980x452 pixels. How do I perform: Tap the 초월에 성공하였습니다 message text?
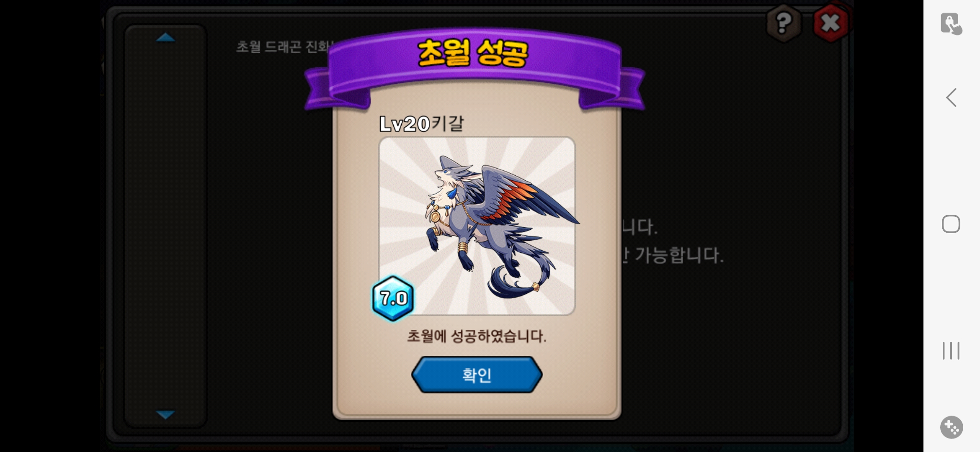tap(477, 336)
